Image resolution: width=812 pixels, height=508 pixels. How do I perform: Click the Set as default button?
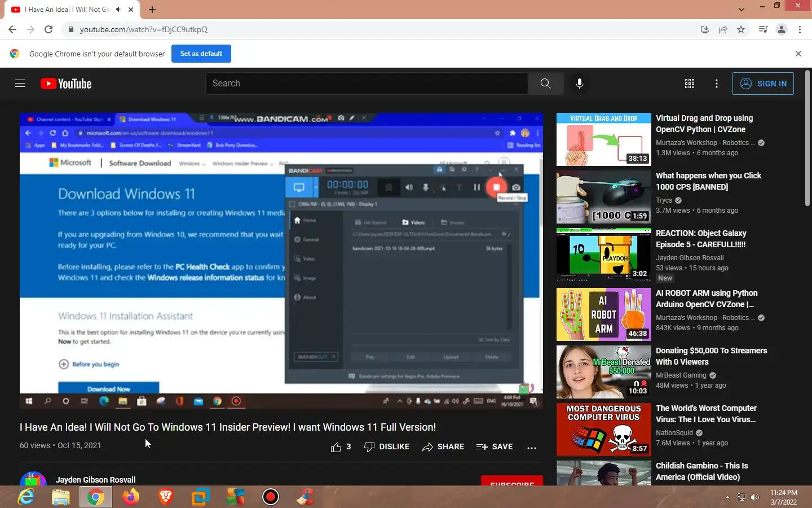point(201,54)
